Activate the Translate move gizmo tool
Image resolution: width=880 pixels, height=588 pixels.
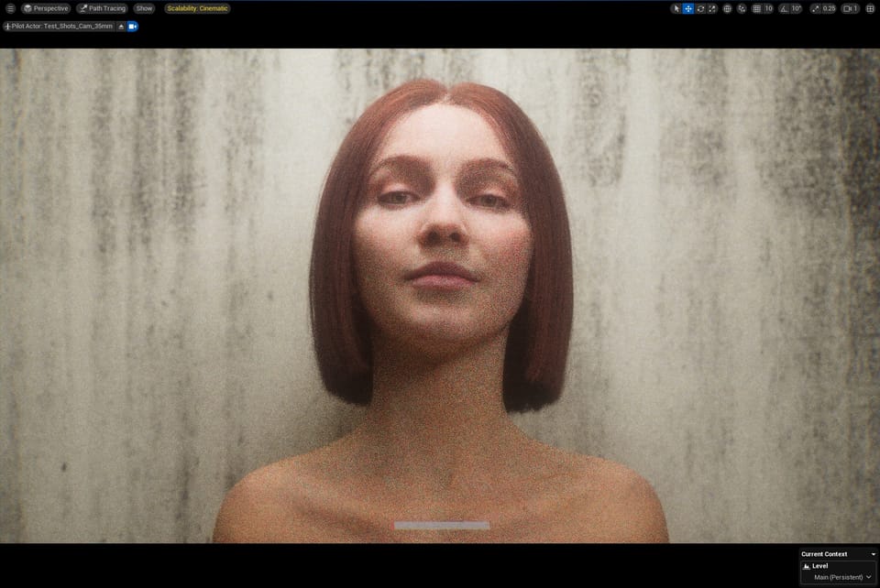[688, 8]
